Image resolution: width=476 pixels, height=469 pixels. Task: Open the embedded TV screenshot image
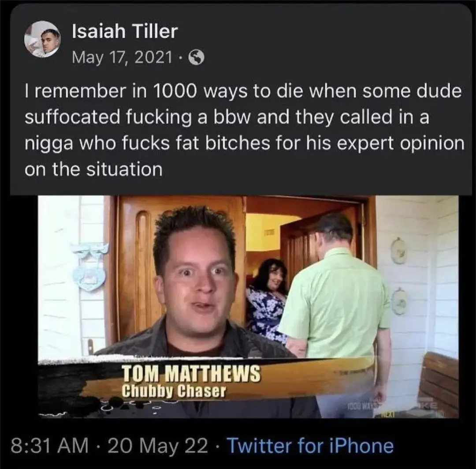pyautogui.click(x=248, y=307)
